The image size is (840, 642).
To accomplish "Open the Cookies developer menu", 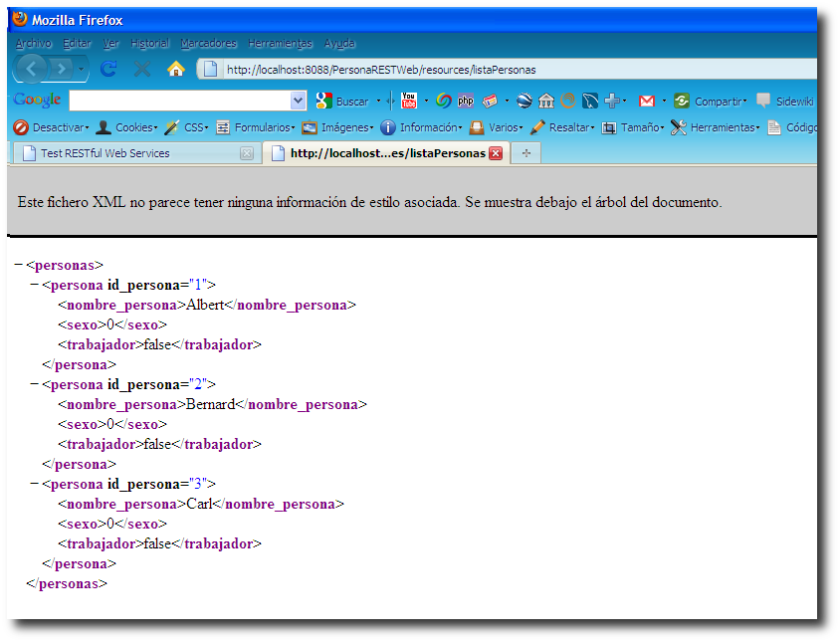I will pos(126,127).
